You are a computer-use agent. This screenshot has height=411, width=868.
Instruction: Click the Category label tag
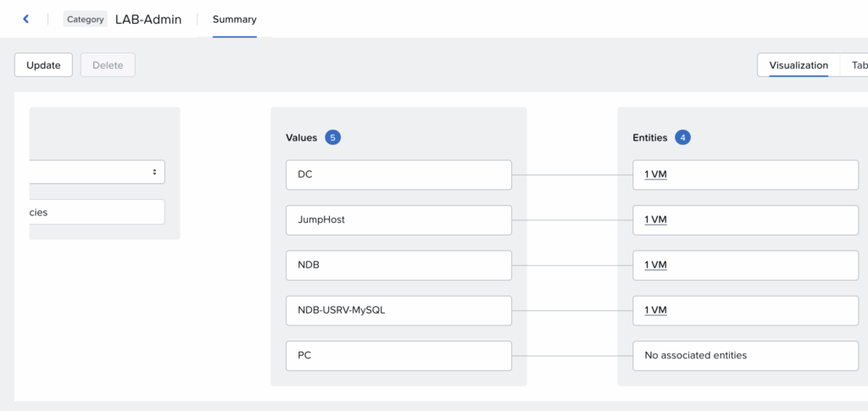point(86,19)
